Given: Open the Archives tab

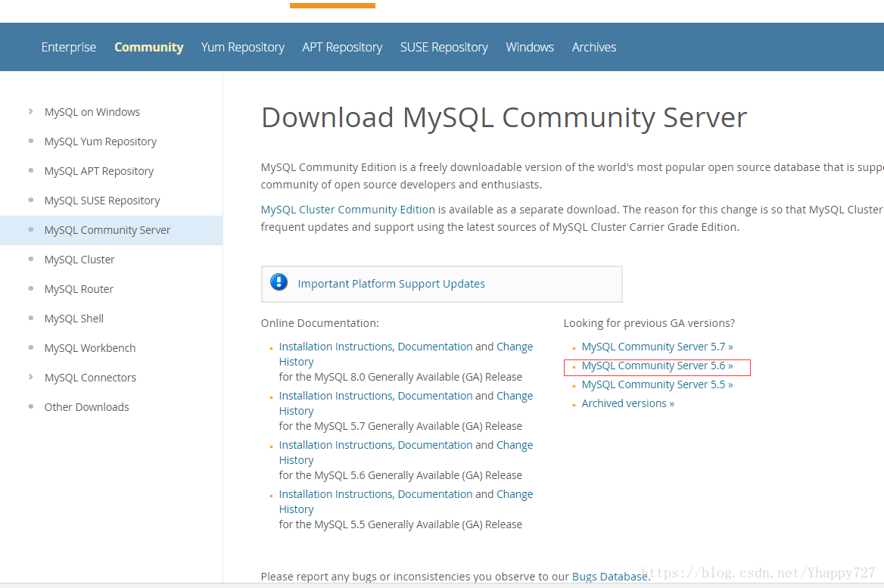Looking at the screenshot, I should [x=593, y=48].
